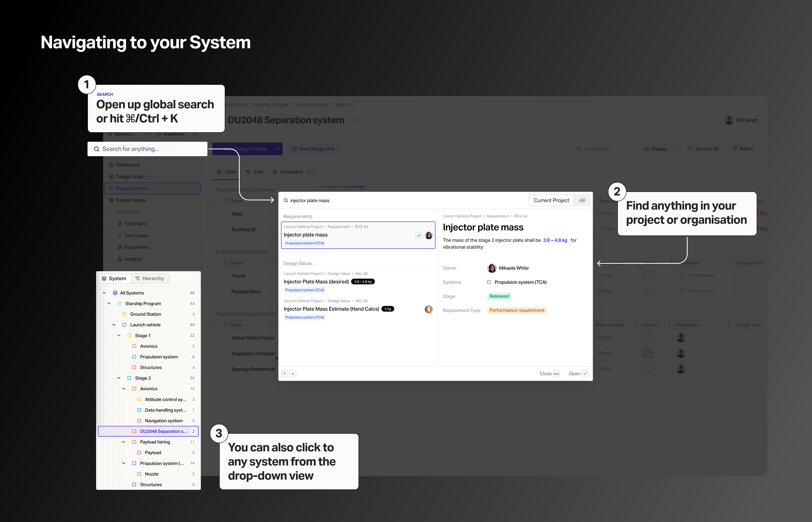Click the Released stage badge
Viewport: 812px width, 522px height.
pos(499,296)
